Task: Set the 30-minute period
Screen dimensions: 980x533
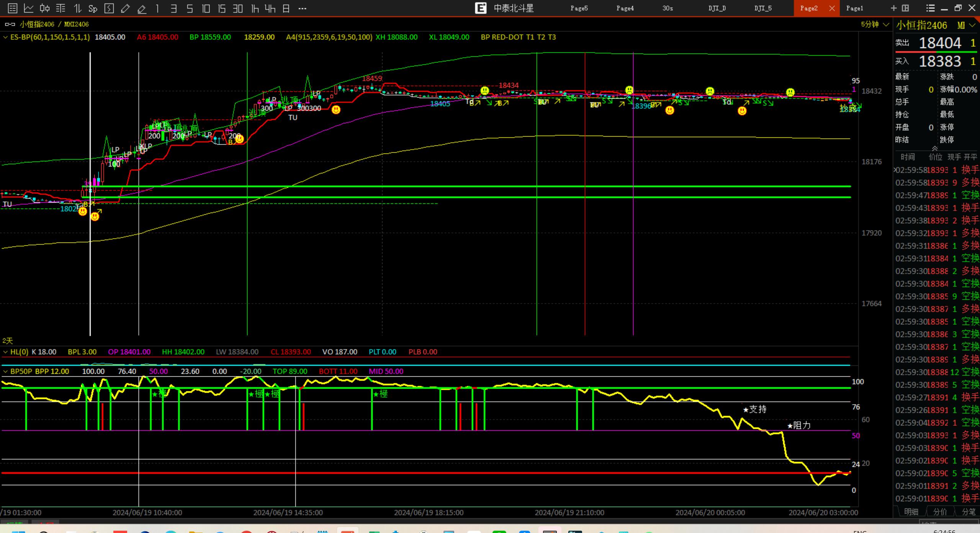Action: (x=238, y=8)
